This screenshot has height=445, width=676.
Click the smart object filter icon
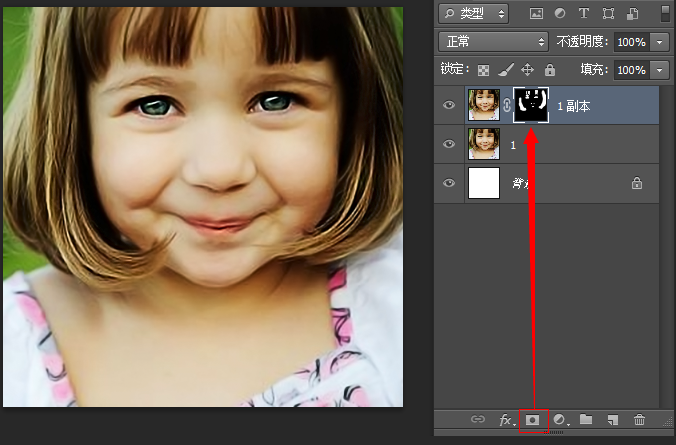(x=632, y=14)
